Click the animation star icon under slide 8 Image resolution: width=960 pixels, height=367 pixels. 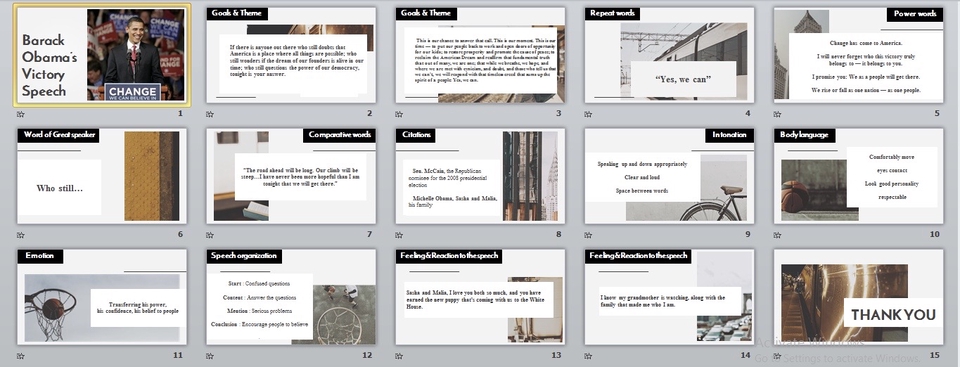(x=399, y=235)
